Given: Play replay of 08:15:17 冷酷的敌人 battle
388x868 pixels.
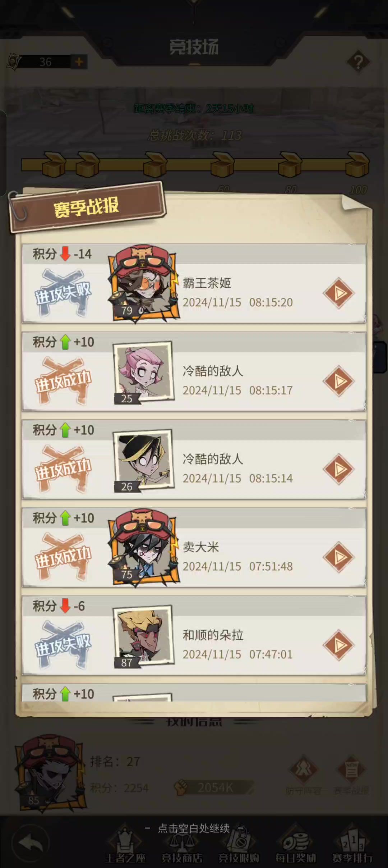Looking at the screenshot, I should (339, 382).
